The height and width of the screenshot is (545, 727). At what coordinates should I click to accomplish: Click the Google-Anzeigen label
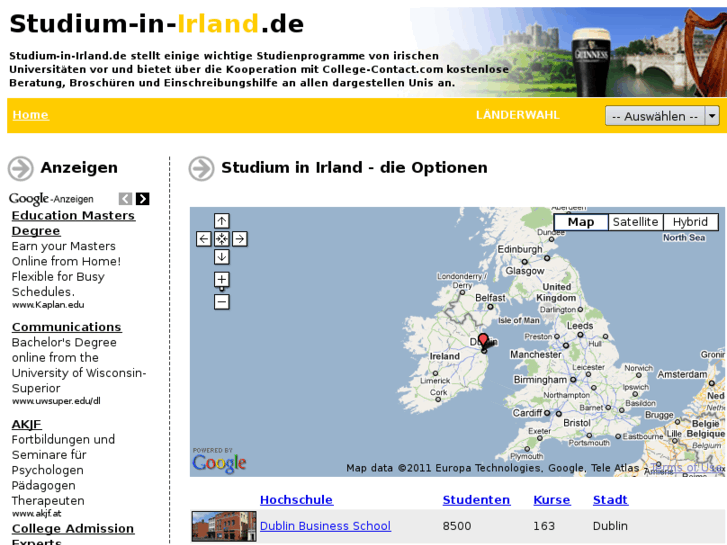pyautogui.click(x=51, y=199)
